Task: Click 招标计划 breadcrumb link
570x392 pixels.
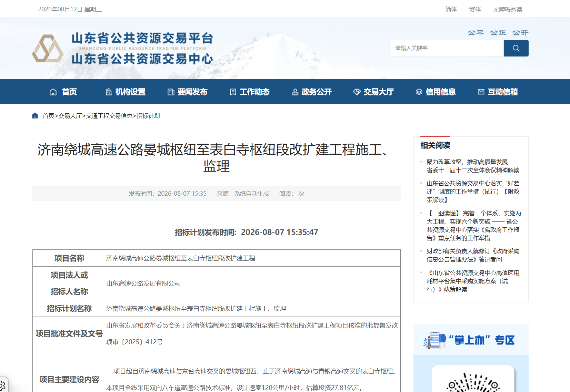Action: (148, 116)
